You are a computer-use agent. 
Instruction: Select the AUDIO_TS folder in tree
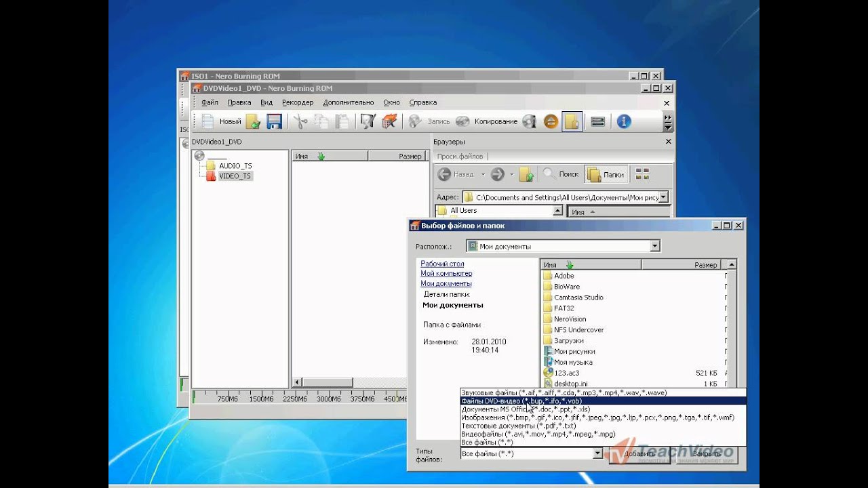point(235,165)
